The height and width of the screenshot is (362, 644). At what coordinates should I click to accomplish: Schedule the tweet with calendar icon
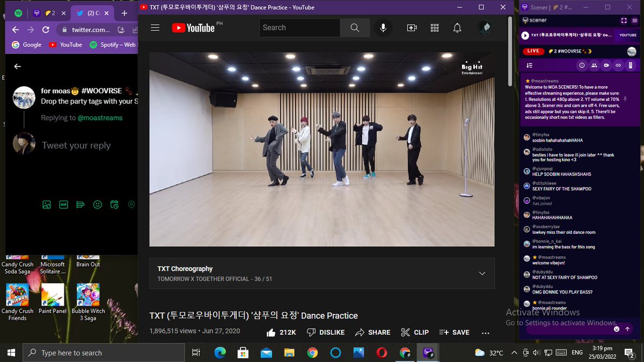[x=114, y=204]
